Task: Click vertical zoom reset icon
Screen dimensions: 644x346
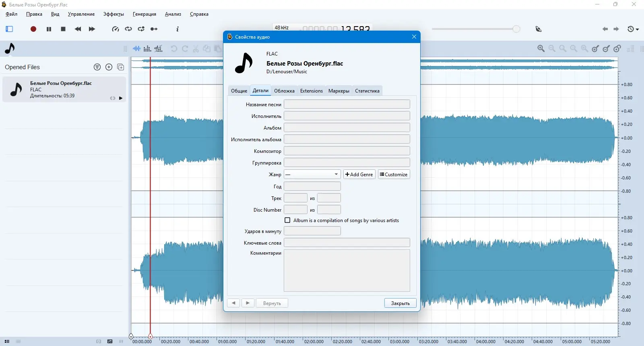Action: pos(617,49)
